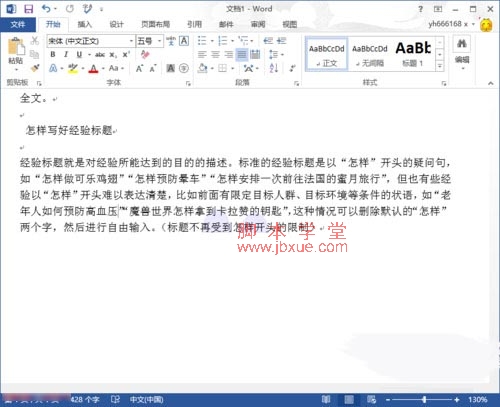Expand the numbering list dropdown arrow

tap(232, 41)
